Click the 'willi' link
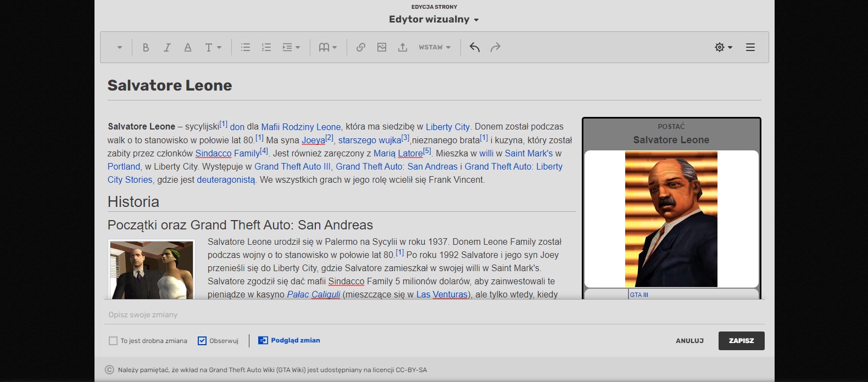 coord(486,153)
